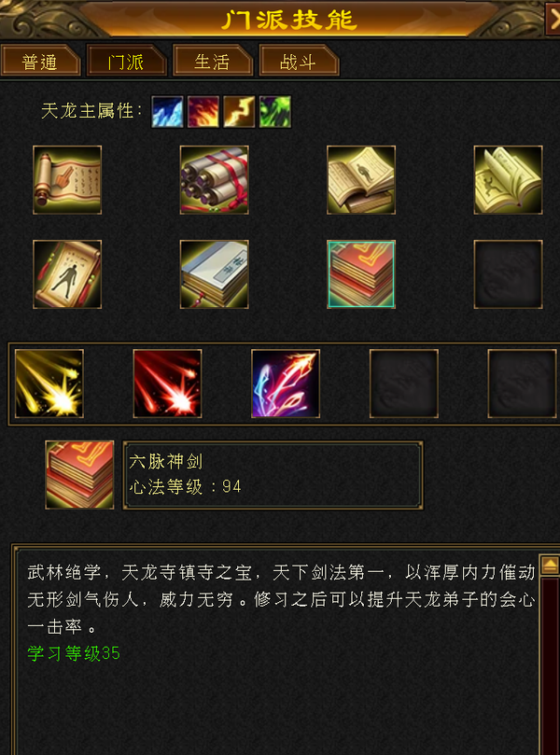Choose the fire main attribute icon
This screenshot has width=560, height=755.
tap(203, 112)
